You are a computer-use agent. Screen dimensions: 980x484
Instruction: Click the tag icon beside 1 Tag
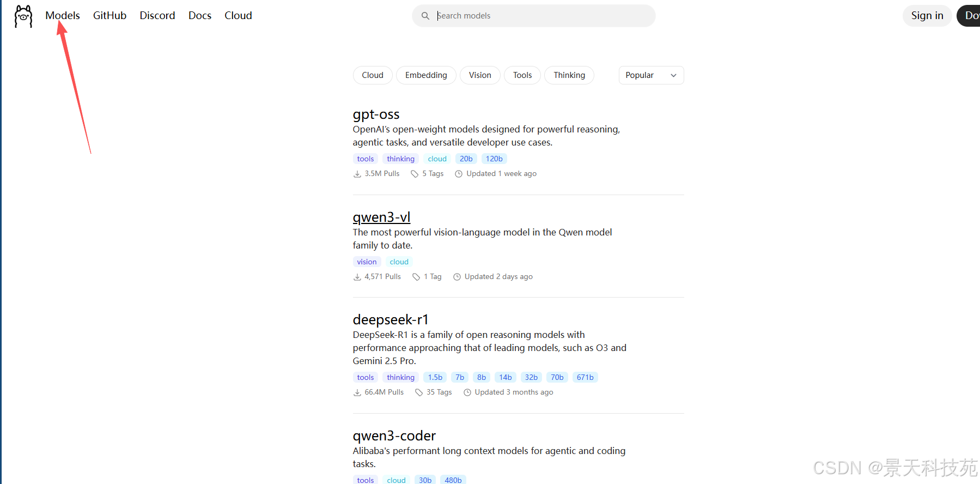tap(416, 277)
